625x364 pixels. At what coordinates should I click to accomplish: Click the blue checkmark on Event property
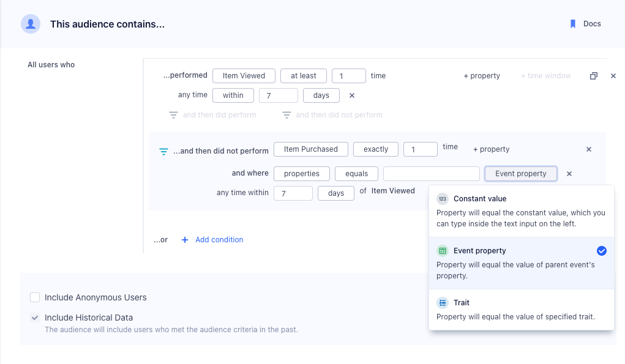[x=601, y=250]
